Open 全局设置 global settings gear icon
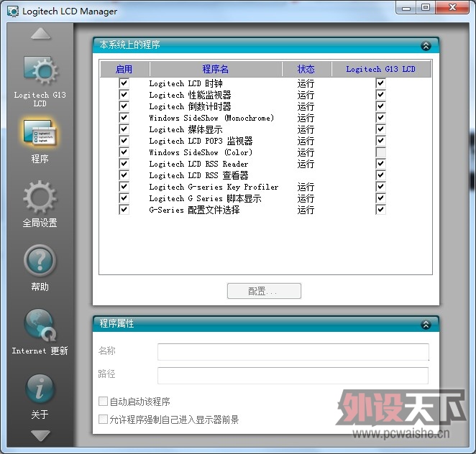 pos(40,197)
